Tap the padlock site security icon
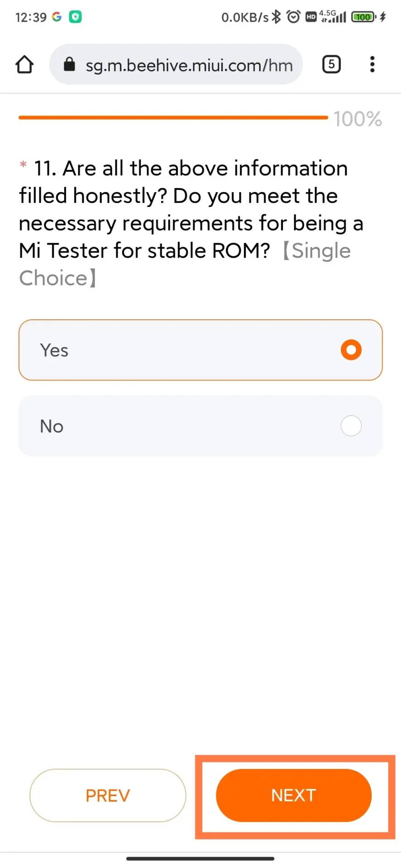Screen dimensions: 401x868 [69, 65]
